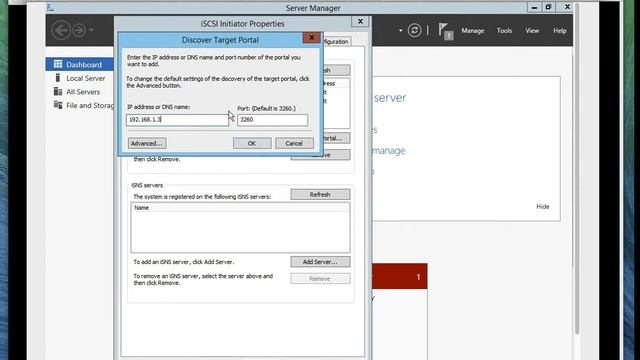Click the red tile showing number 1
The width and height of the screenshot is (640, 360).
(400, 276)
